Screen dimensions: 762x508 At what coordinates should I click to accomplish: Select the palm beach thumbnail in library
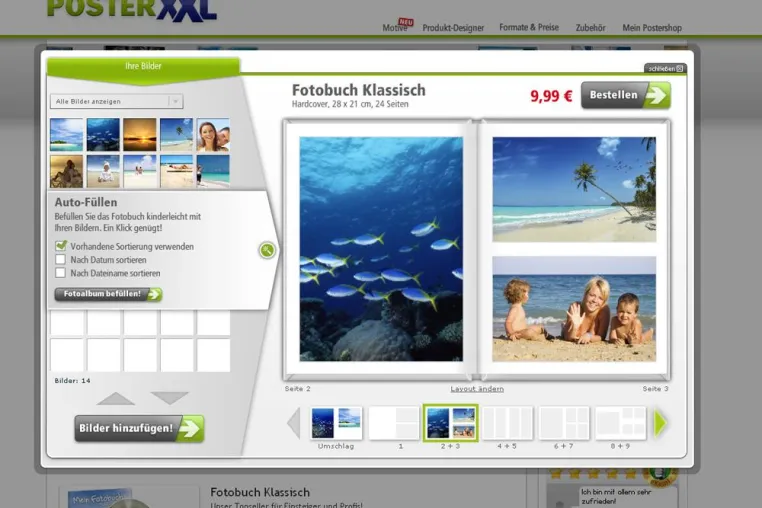click(176, 135)
